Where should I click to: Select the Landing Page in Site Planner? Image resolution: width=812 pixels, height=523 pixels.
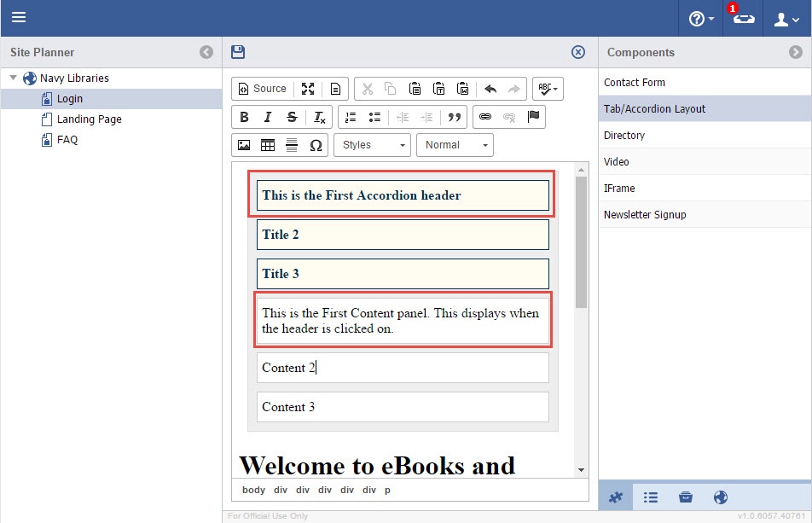tap(89, 119)
